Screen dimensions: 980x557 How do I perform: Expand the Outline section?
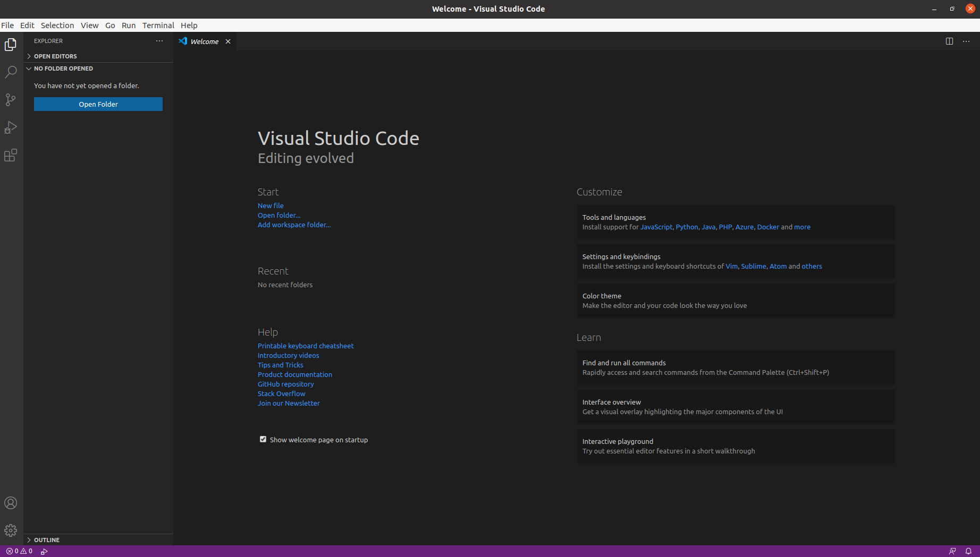tap(98, 540)
